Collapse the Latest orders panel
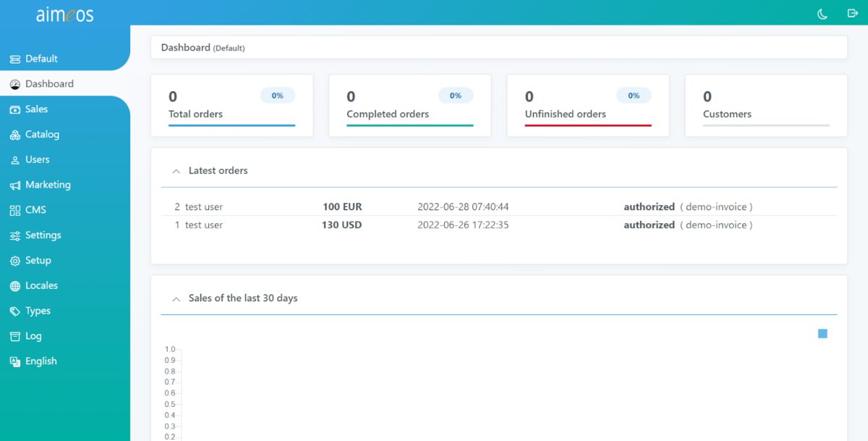 (x=176, y=171)
